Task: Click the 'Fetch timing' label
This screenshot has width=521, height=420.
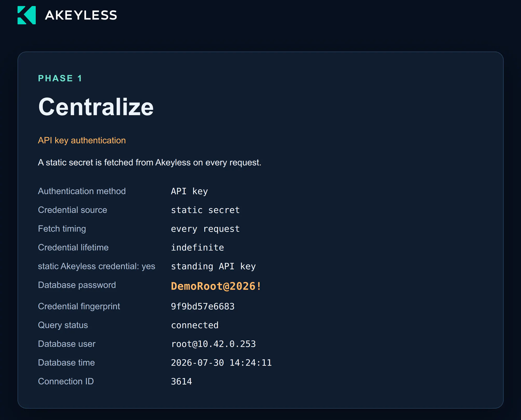Action: [62, 229]
